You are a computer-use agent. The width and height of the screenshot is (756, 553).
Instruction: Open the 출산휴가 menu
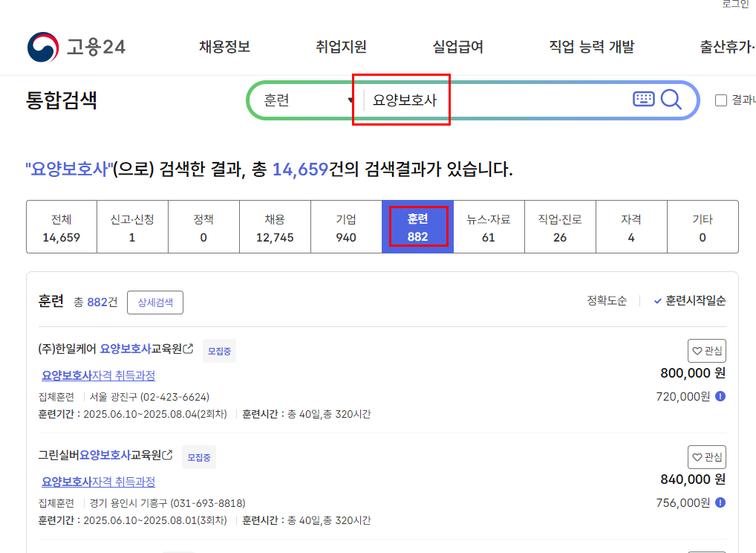tap(728, 47)
